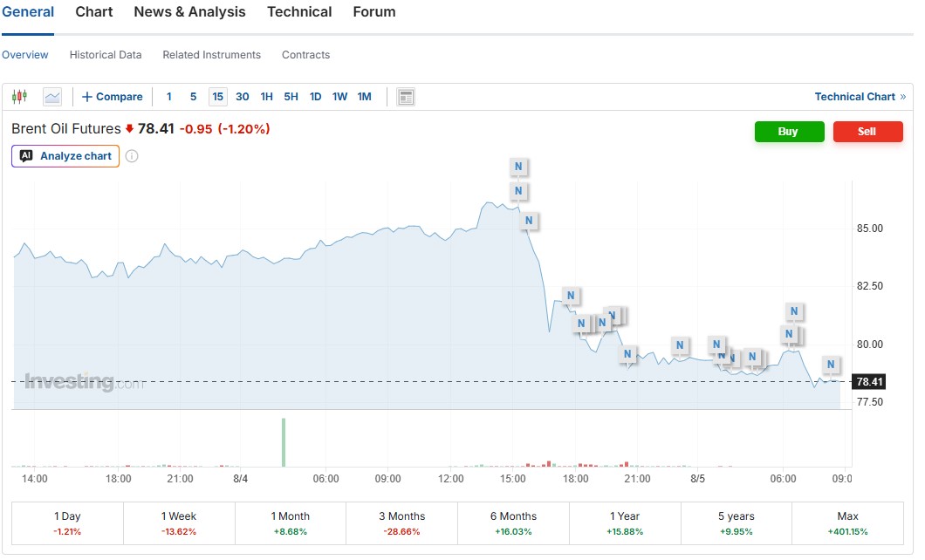Image resolution: width=925 pixels, height=560 pixels.
Task: Switch to candlestick chart type icon
Action: (19, 96)
